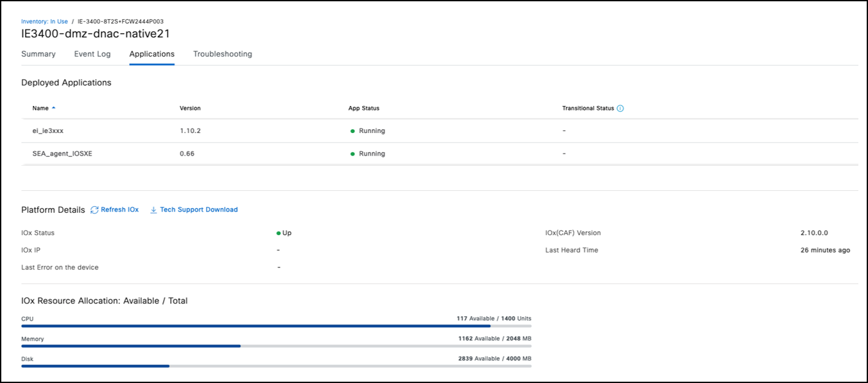The width and height of the screenshot is (868, 383).
Task: Select the ei_ie3xxx application name
Action: click(48, 131)
